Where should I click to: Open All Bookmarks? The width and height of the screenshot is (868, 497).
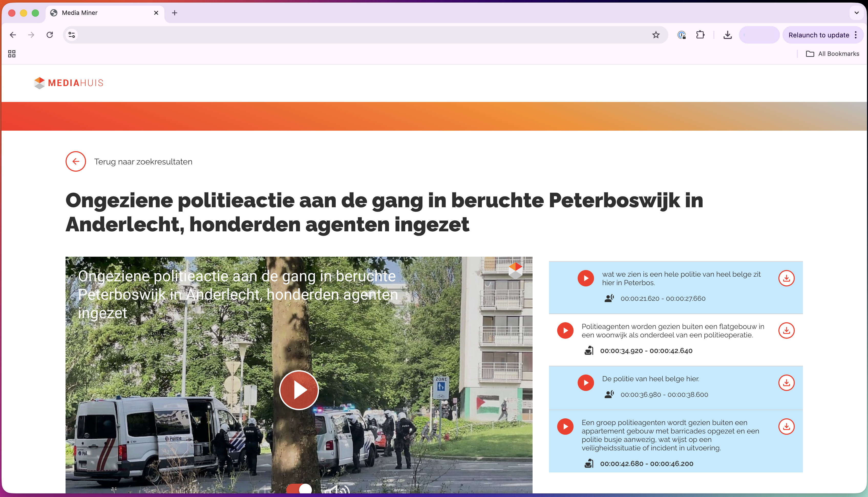[832, 54]
